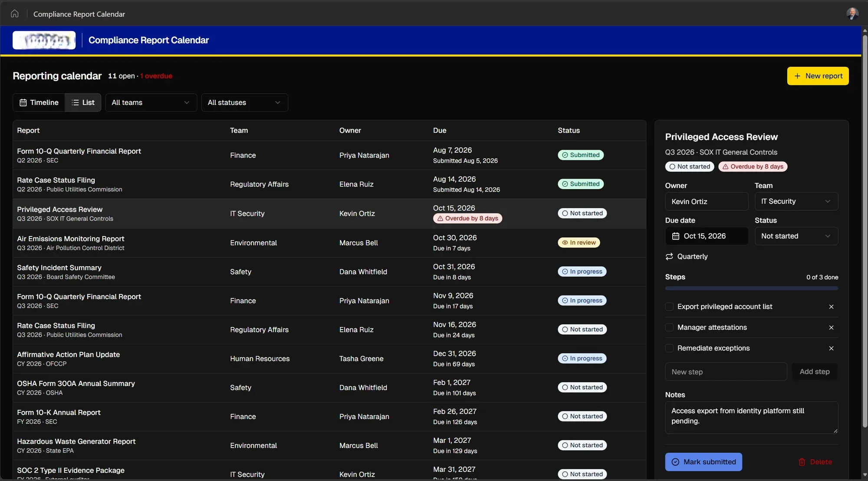This screenshot has height=481, width=868.
Task: Edit the Owner field Kevin Ortiz
Action: tap(707, 201)
